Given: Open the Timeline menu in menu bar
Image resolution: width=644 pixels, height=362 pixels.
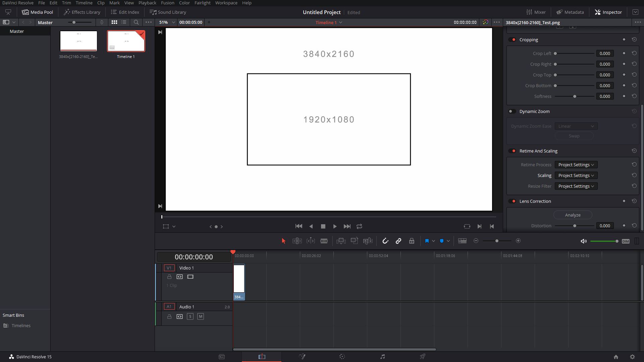Looking at the screenshot, I should [x=84, y=3].
